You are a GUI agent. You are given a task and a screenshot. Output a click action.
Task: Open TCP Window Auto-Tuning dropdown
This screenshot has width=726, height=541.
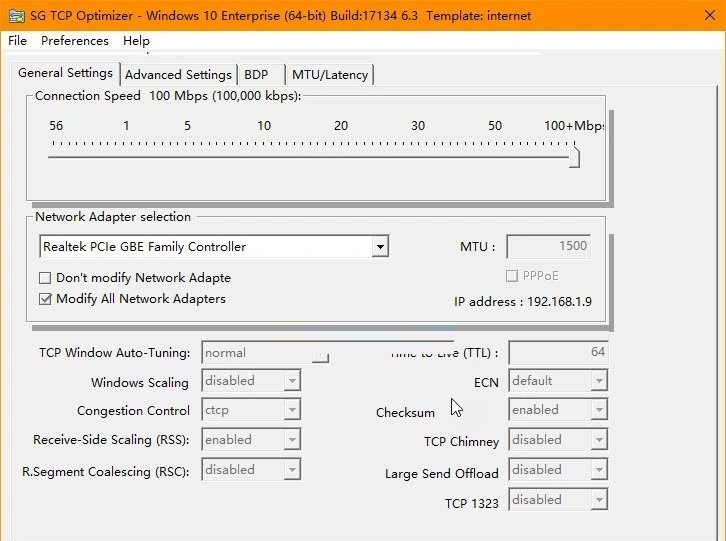click(x=265, y=352)
